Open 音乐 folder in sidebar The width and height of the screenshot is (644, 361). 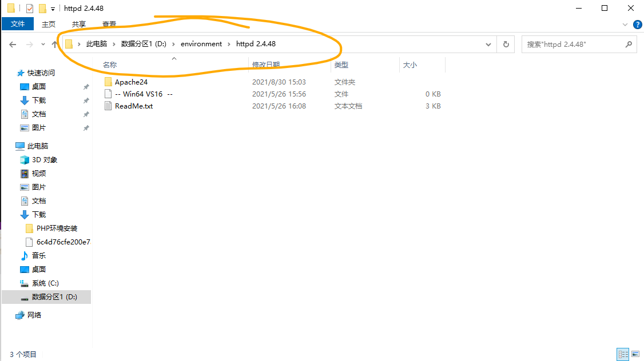coord(33,255)
